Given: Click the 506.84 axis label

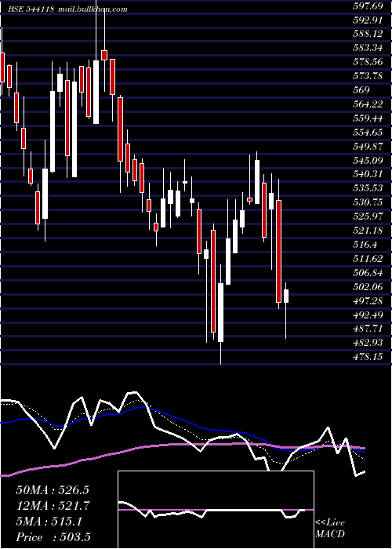Looking at the screenshot, I should click(x=368, y=272).
